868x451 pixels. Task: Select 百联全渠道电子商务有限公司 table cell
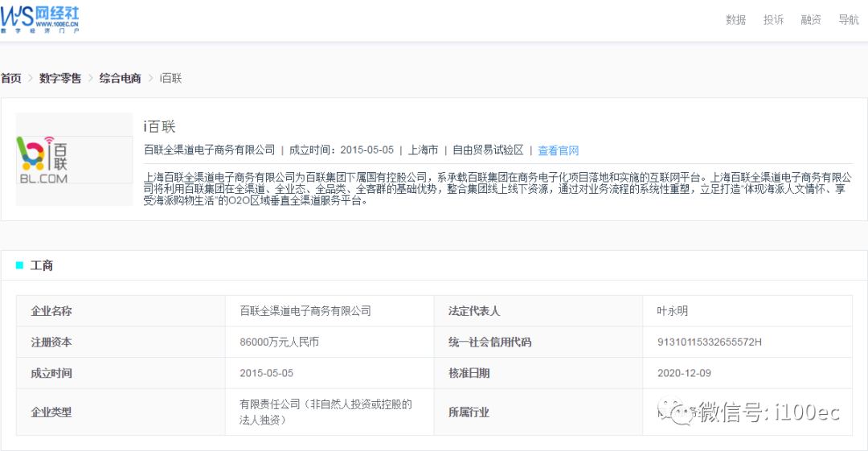[x=330, y=311]
